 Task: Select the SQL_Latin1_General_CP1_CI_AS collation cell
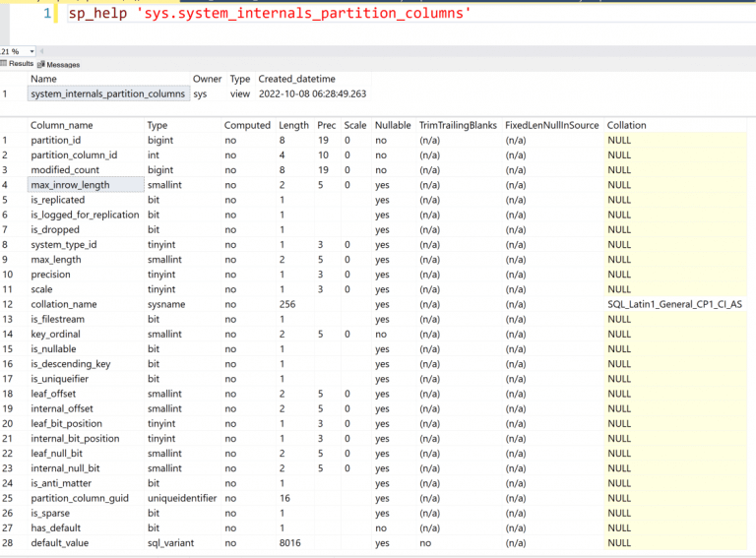(674, 304)
